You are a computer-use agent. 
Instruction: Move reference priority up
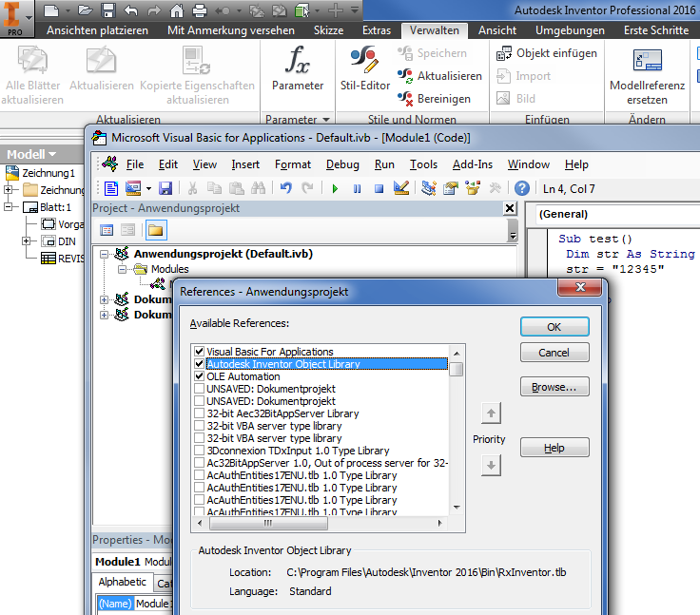[491, 413]
